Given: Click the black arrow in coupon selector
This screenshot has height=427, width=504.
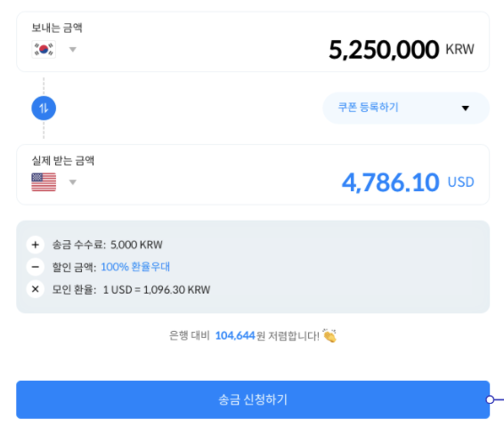Looking at the screenshot, I should click(465, 109).
